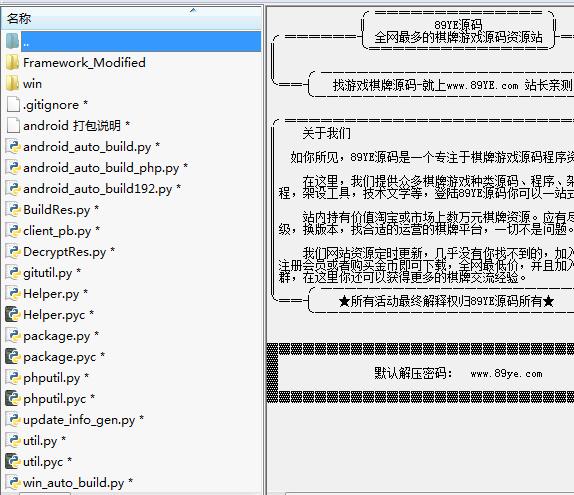This screenshot has height=495, width=574.
Task: Choose BuildRes.py in the list
Action: coord(56,210)
